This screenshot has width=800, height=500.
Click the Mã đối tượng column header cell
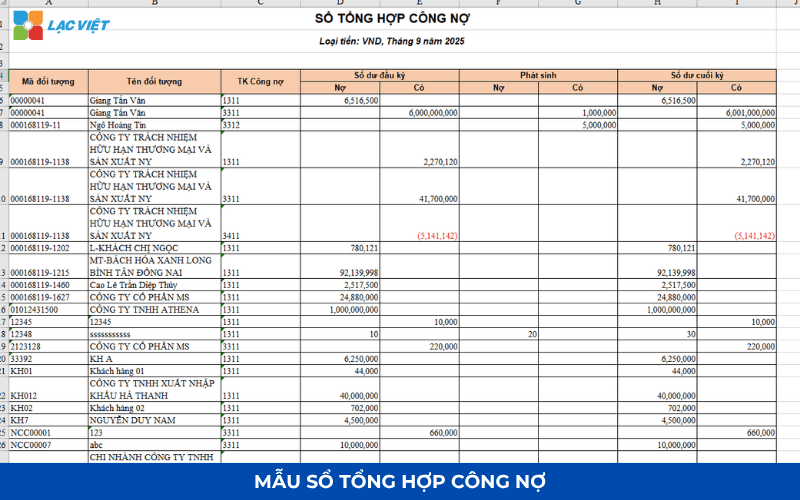[x=48, y=82]
